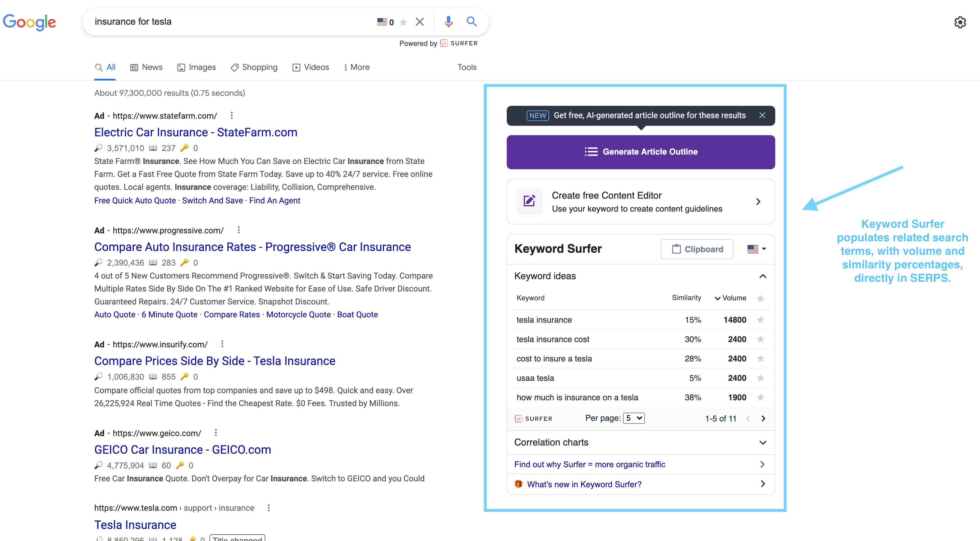Viewport: 980px width, 541px height.
Task: Sort keywords by the Similarity column
Action: [686, 298]
